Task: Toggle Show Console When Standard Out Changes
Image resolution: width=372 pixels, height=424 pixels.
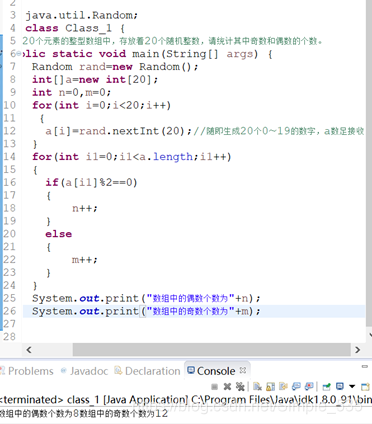Action: coord(296,387)
